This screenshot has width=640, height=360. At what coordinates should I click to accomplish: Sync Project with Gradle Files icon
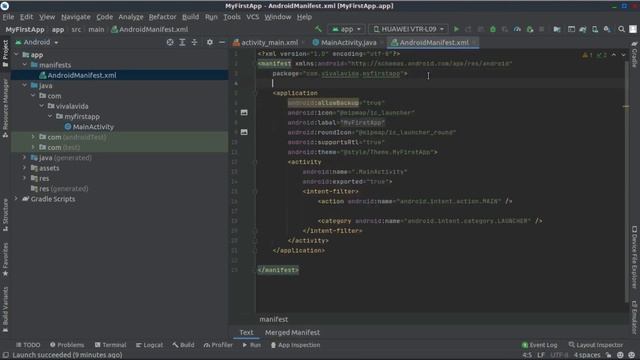583,29
